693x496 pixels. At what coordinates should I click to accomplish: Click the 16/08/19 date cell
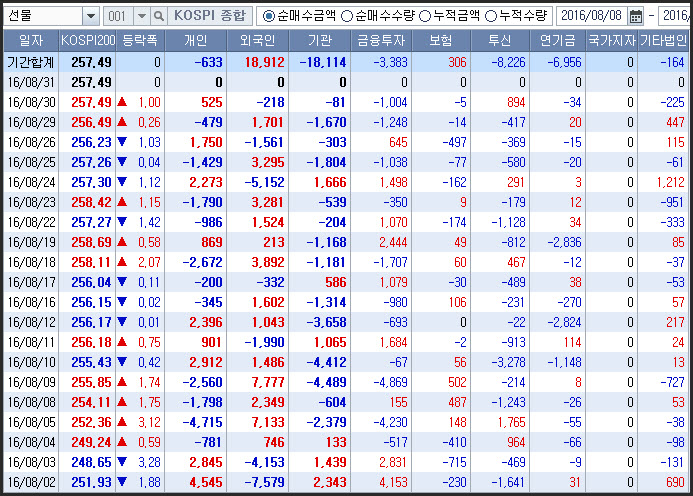point(31,242)
